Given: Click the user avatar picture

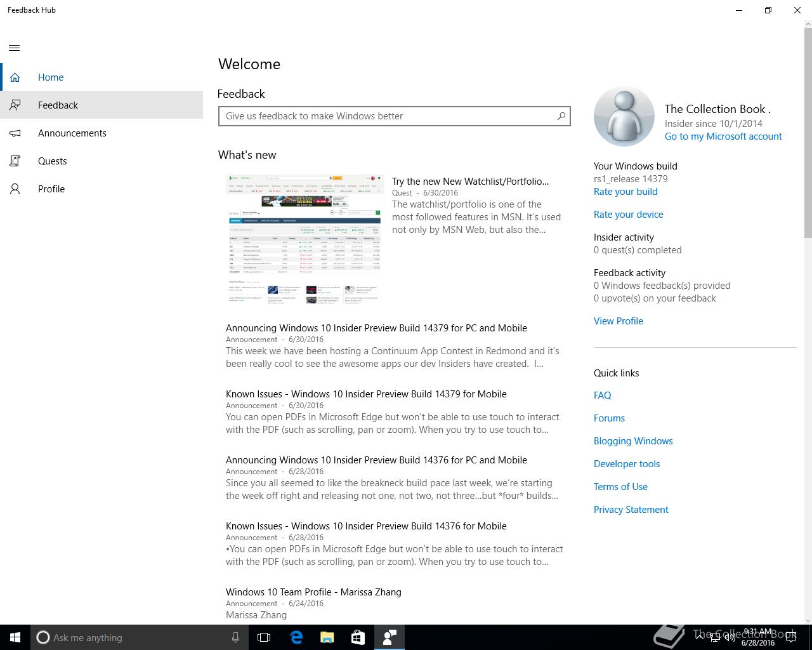Looking at the screenshot, I should tap(624, 117).
